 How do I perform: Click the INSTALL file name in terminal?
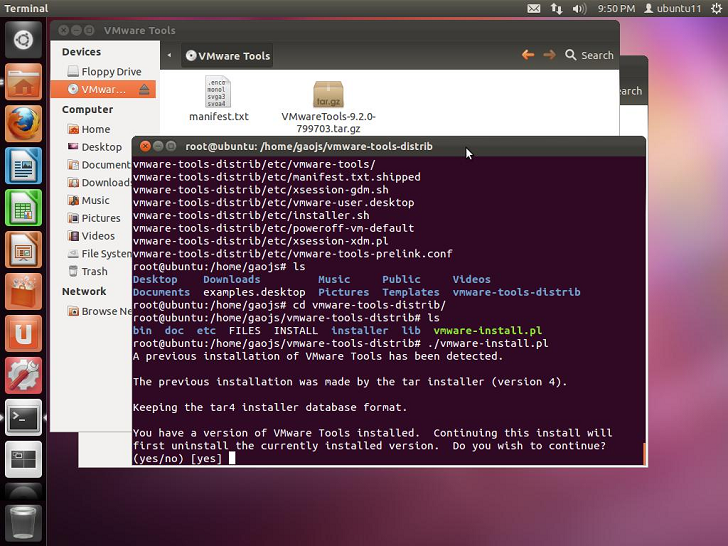click(296, 331)
